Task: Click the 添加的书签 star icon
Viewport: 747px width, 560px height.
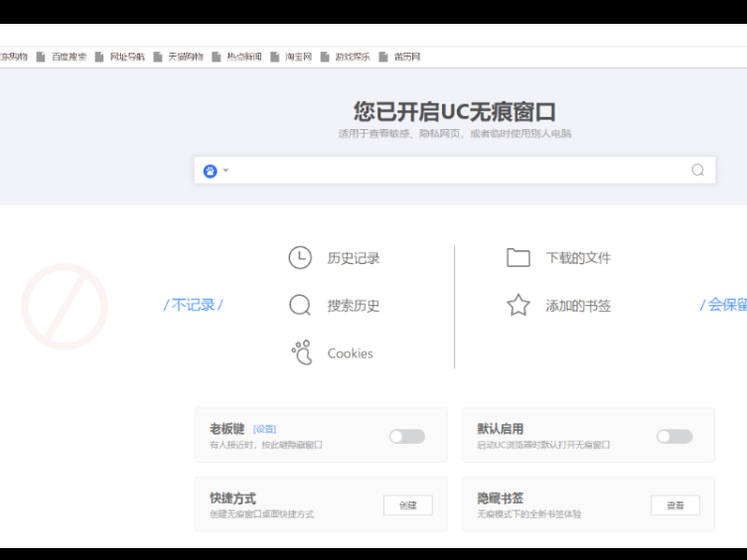Action: pos(519,305)
